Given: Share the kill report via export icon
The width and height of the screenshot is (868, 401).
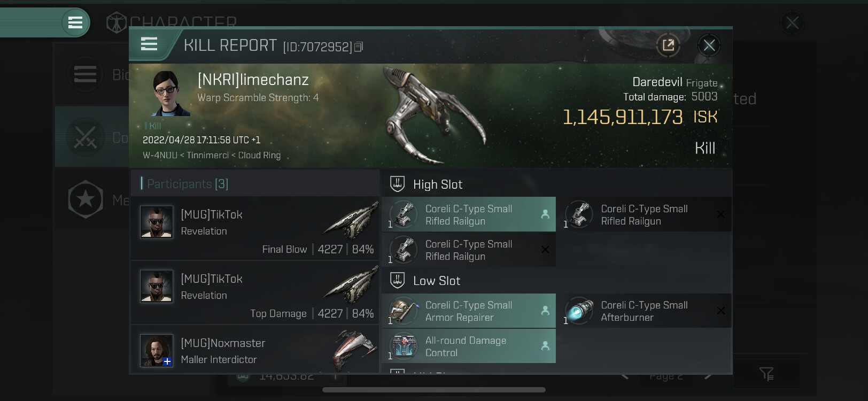Looking at the screenshot, I should (668, 45).
